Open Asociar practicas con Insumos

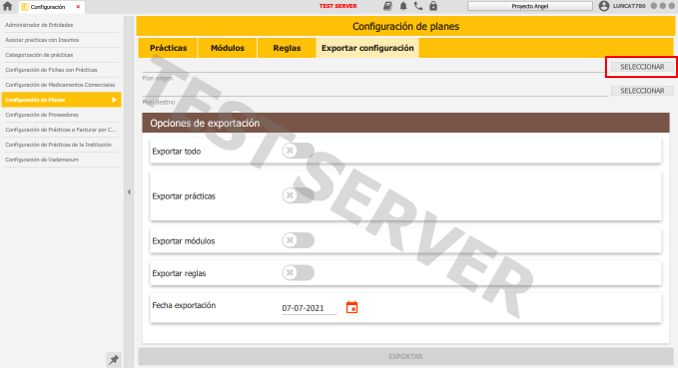61,40
